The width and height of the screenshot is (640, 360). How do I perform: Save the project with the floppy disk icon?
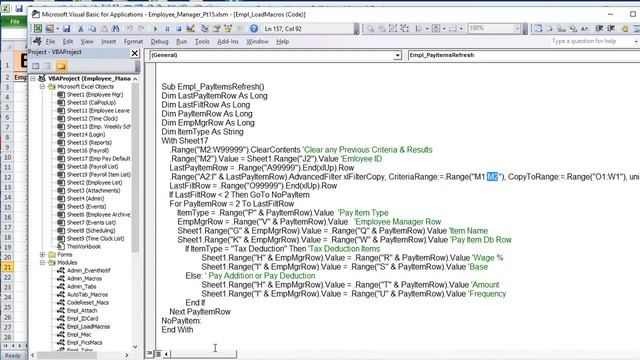pyautogui.click(x=67, y=28)
